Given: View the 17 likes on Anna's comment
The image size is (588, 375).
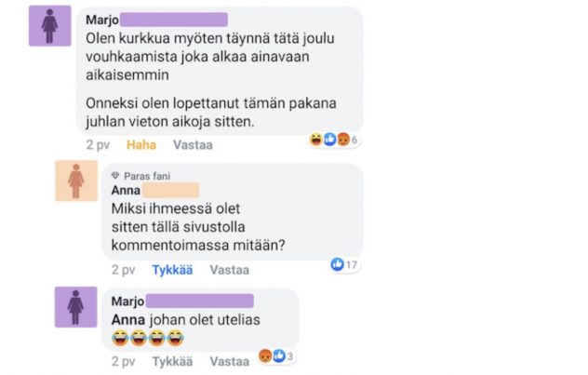Looking at the screenshot, I should (x=344, y=264).
